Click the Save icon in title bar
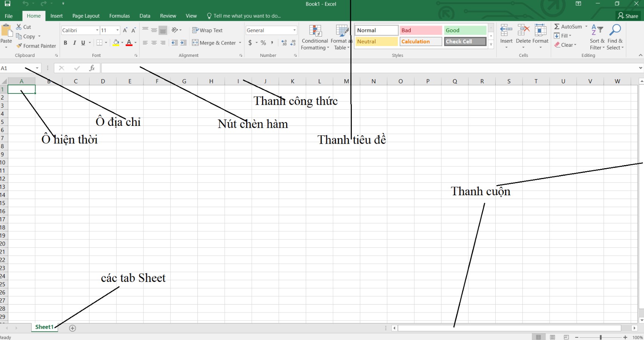The image size is (644, 340). coord(7,4)
